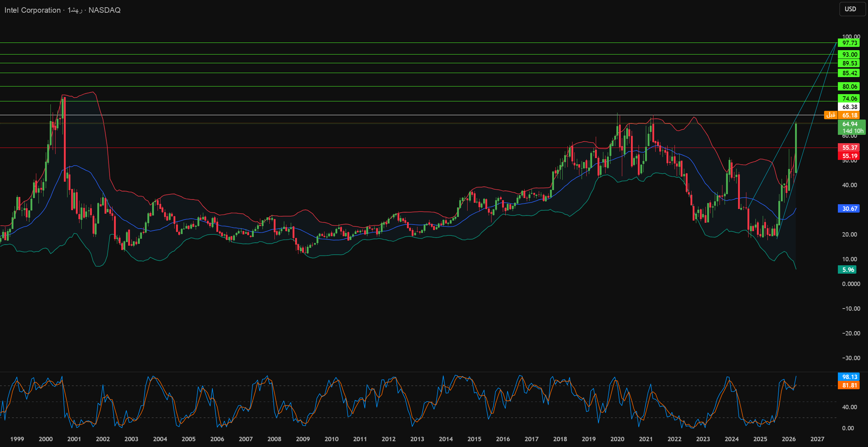
Task: Select the white 68.38 price label
Action: click(x=849, y=107)
